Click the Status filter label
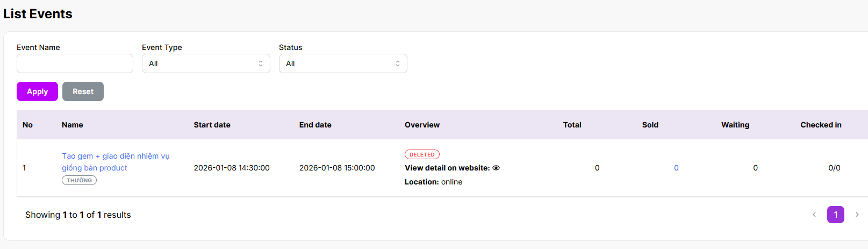The image size is (868, 249). [x=290, y=47]
